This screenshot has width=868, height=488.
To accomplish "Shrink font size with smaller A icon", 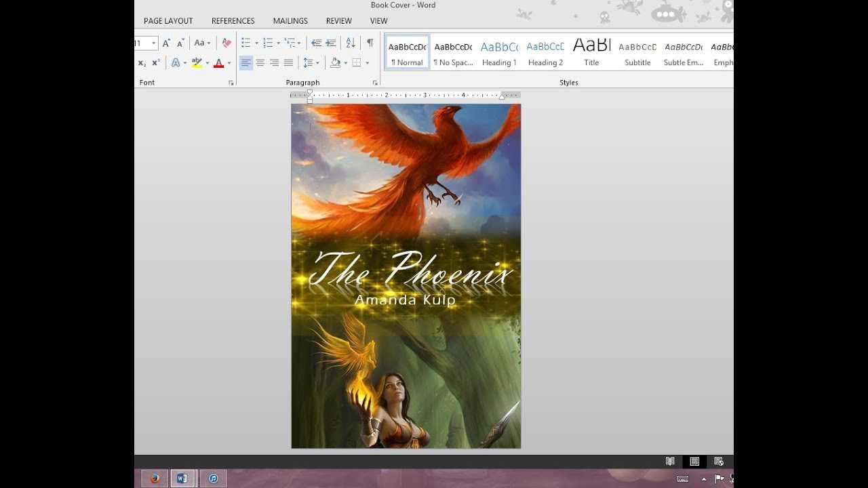I will tap(180, 43).
